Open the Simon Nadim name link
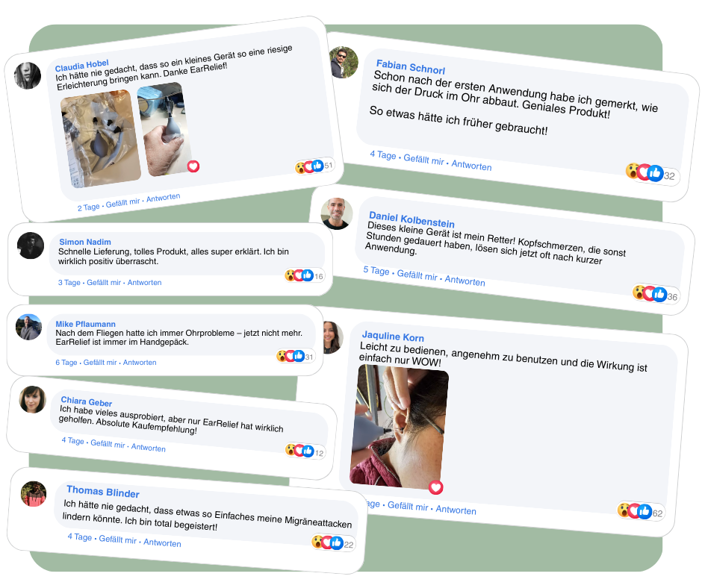 point(85,242)
